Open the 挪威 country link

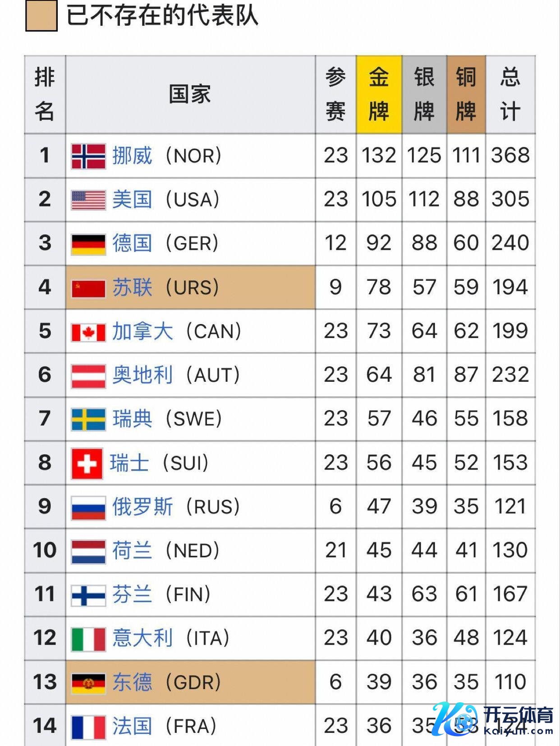point(132,156)
